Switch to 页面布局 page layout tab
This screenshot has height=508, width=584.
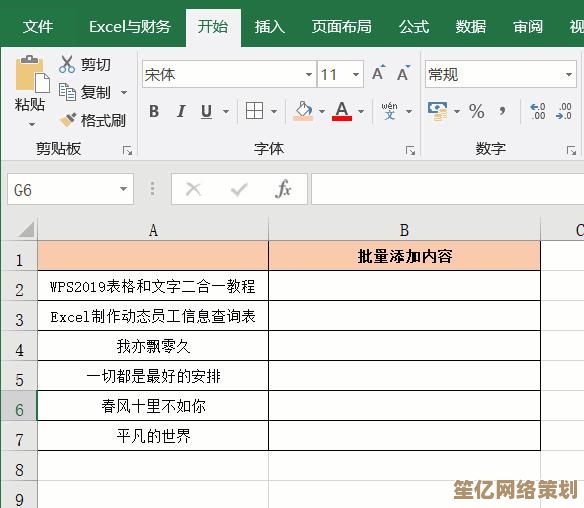point(342,26)
